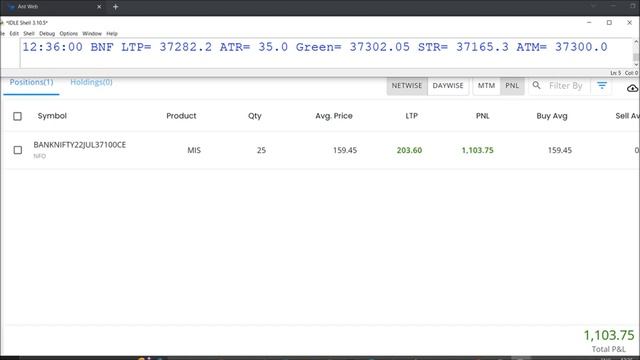Image resolution: width=640 pixels, height=360 pixels.
Task: Switch to PNL display mode
Action: pos(512,86)
